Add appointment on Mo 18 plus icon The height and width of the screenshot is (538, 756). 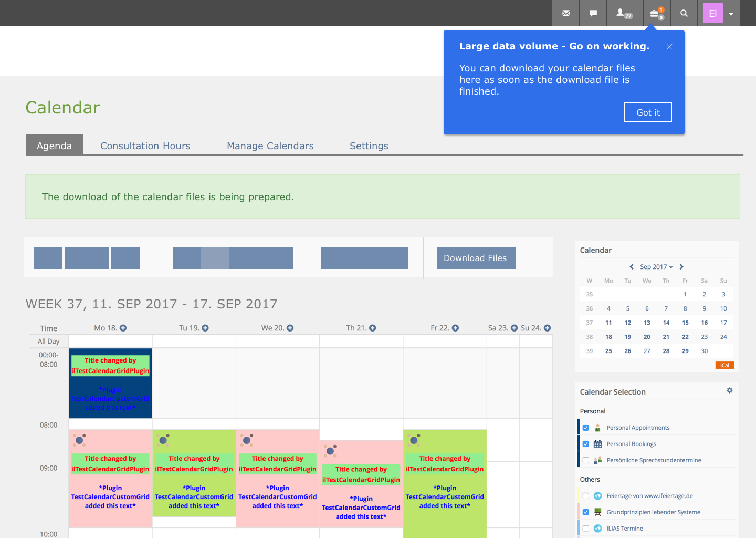123,328
